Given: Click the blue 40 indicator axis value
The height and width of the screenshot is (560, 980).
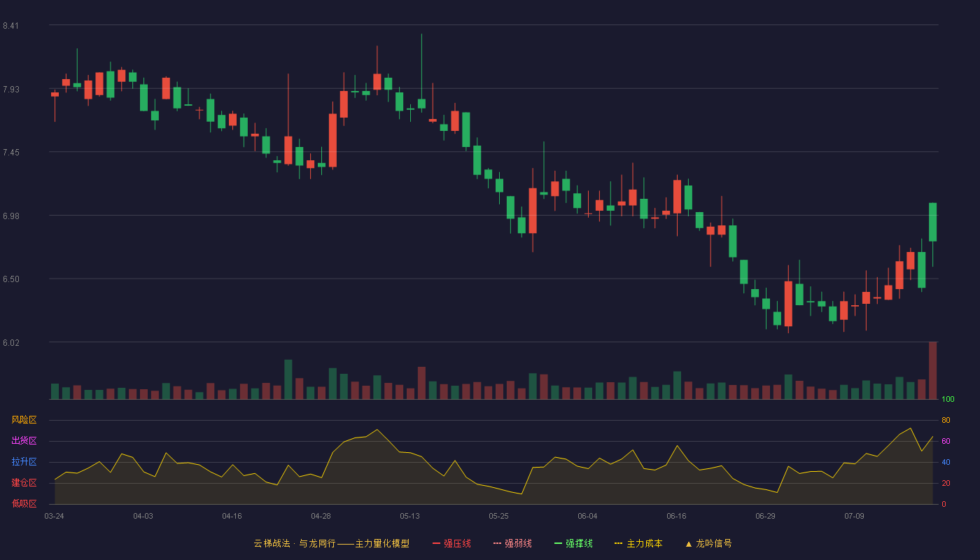Looking at the screenshot, I should click(946, 462).
